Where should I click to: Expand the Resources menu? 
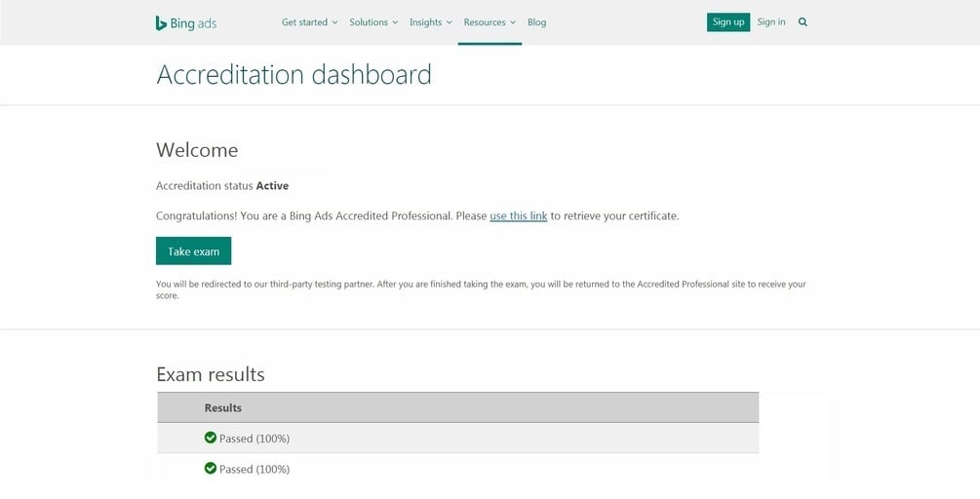pos(490,22)
